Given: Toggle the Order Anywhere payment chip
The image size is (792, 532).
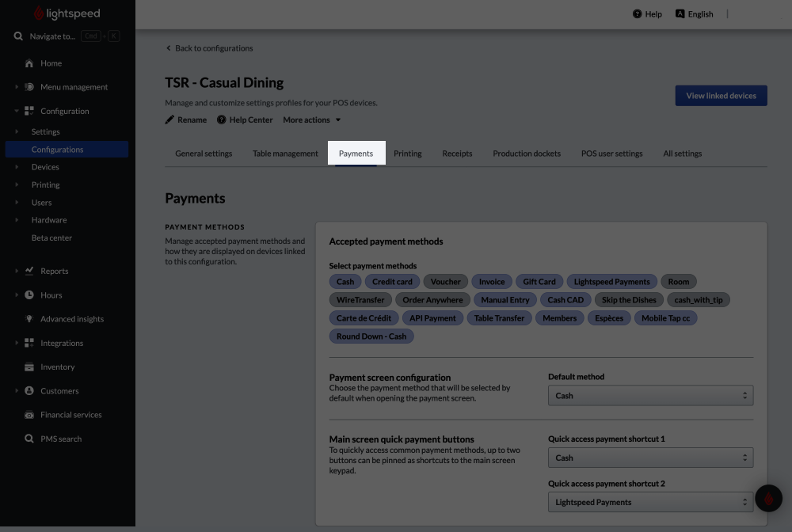Looking at the screenshot, I should (432, 300).
